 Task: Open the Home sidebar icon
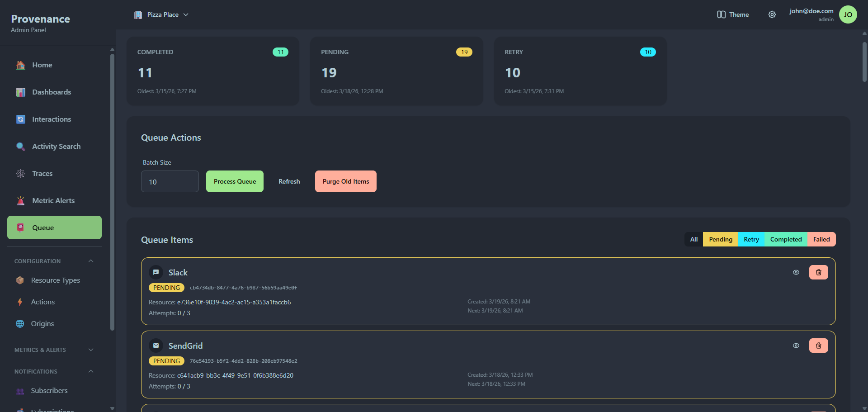coord(20,65)
